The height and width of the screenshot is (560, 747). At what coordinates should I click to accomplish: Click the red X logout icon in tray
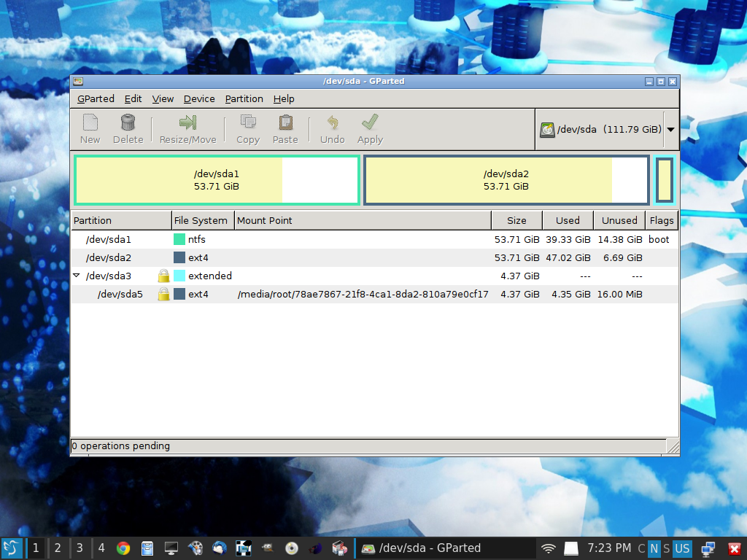735,548
